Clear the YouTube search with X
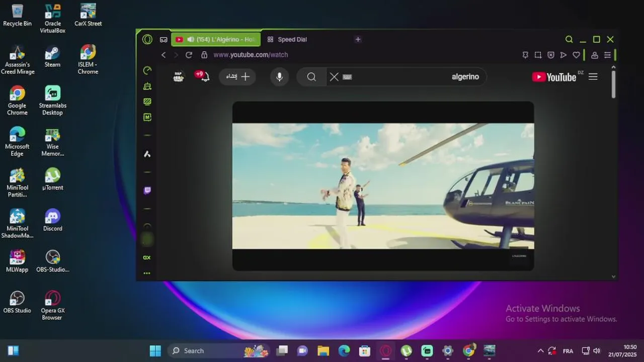The height and width of the screenshot is (362, 644). [334, 77]
